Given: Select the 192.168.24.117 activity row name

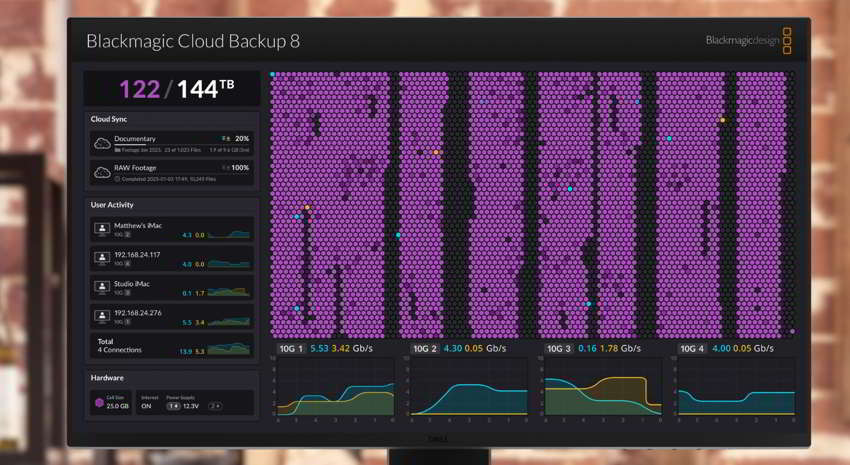Looking at the screenshot, I should click(137, 254).
